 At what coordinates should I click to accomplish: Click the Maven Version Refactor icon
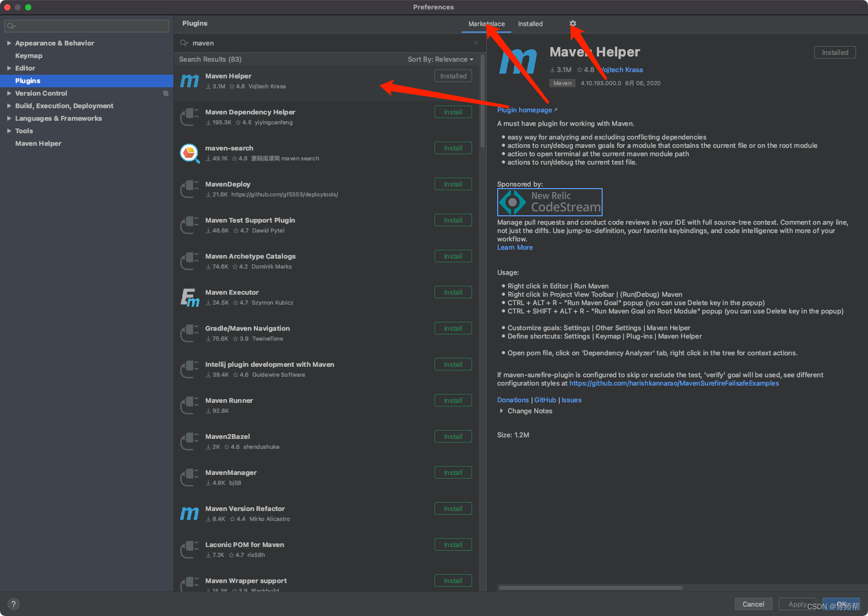189,514
